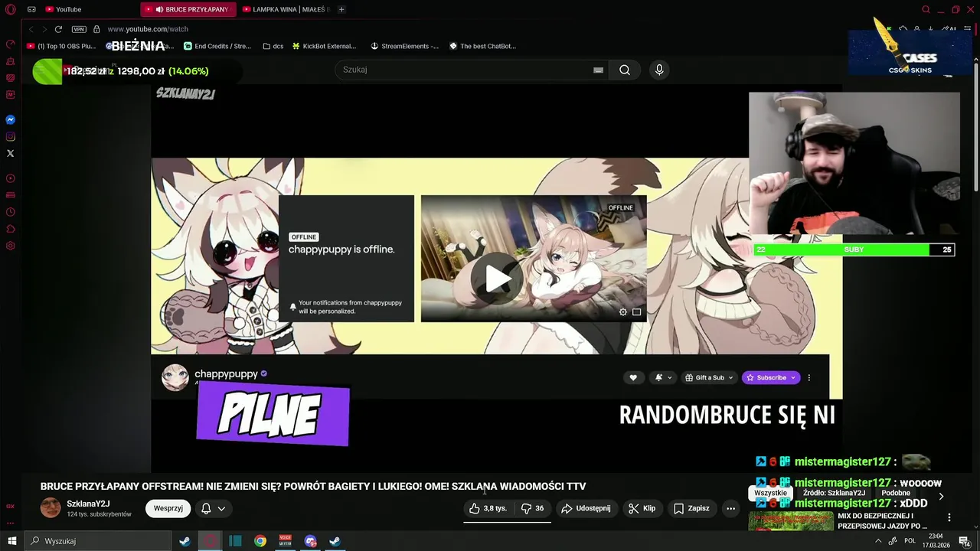Image resolution: width=980 pixels, height=551 pixels.
Task: Open SzklanaY2J channel avatar
Action: (51, 508)
